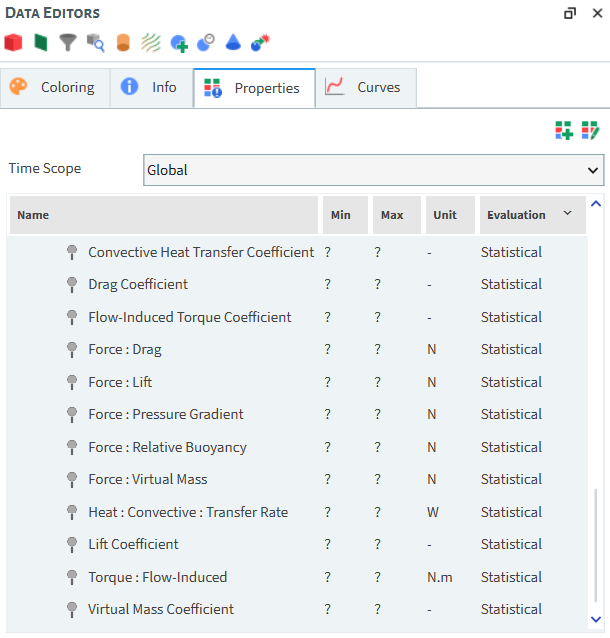Click Statistical evaluation for Drag Coefficient
This screenshot has width=610, height=638.
[x=511, y=284]
